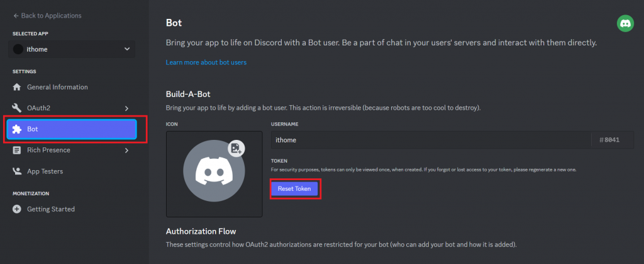Click the puzzle piece Bot icon
Screen dimensions: 644x264
pyautogui.click(x=17, y=129)
